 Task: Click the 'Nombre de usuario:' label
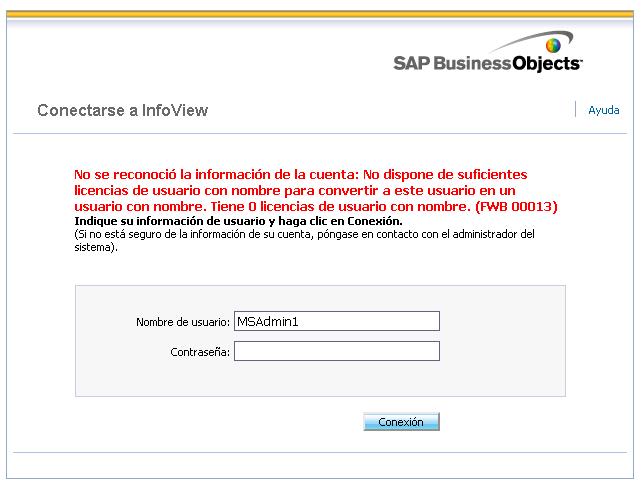(183, 322)
